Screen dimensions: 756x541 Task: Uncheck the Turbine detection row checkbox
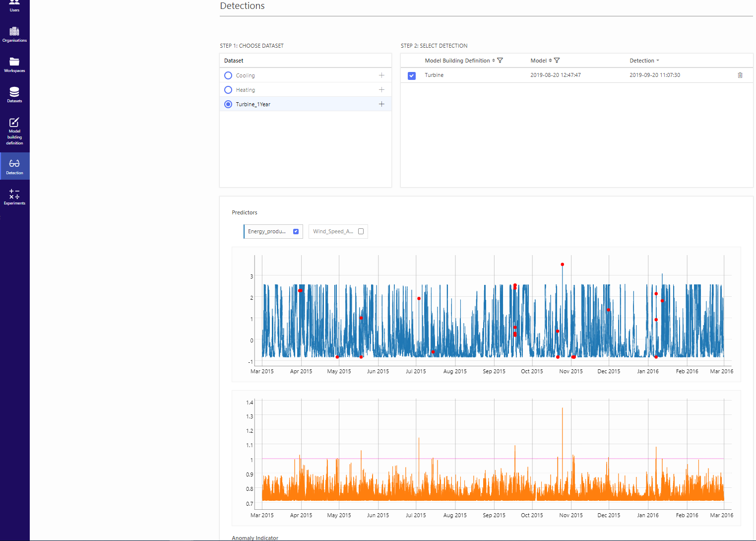(412, 76)
